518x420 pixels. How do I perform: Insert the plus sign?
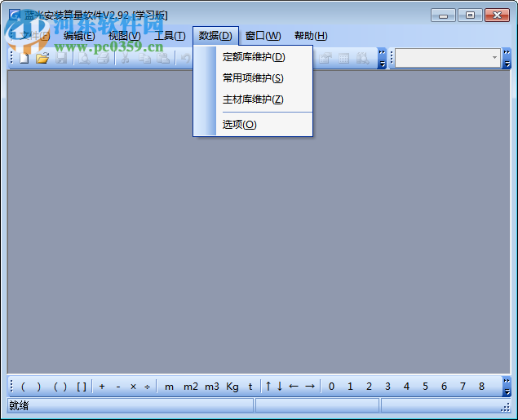click(x=102, y=387)
